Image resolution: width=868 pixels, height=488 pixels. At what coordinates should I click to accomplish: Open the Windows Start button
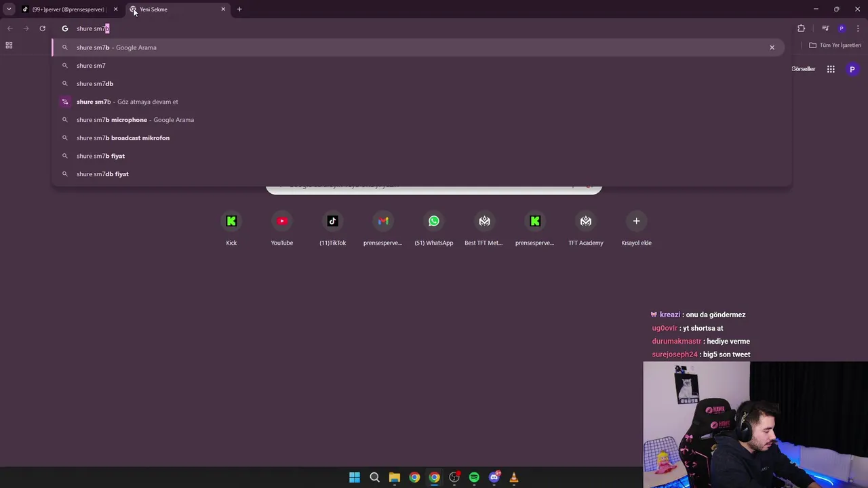(355, 477)
